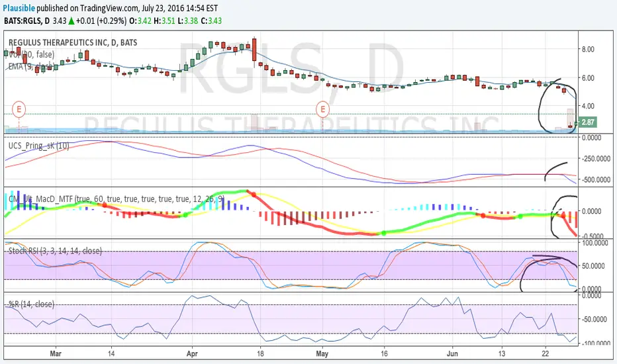Click the -50.0000 %R axis label
617x364 pixels.
click(594, 319)
